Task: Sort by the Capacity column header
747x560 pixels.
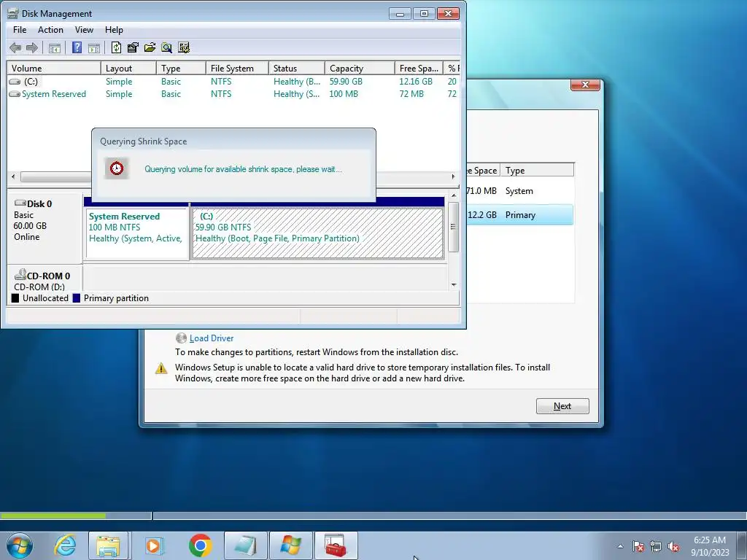Action: click(360, 68)
